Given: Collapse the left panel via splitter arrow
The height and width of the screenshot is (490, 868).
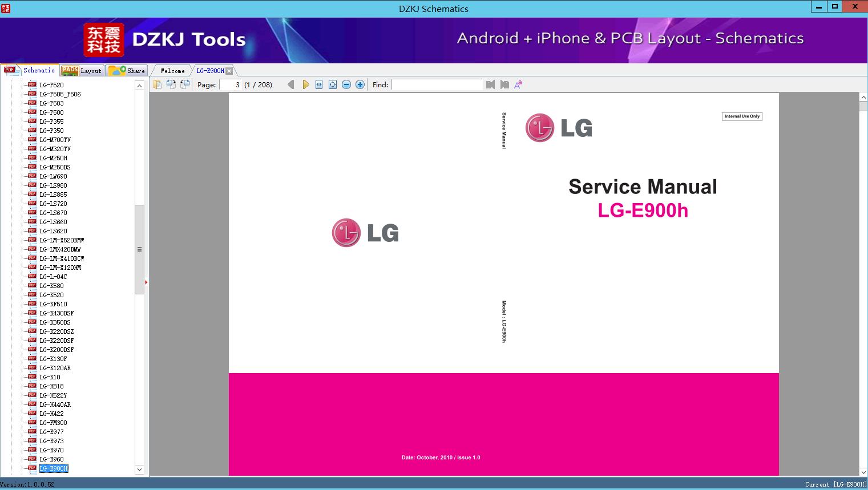Looking at the screenshot, I should 146,282.
